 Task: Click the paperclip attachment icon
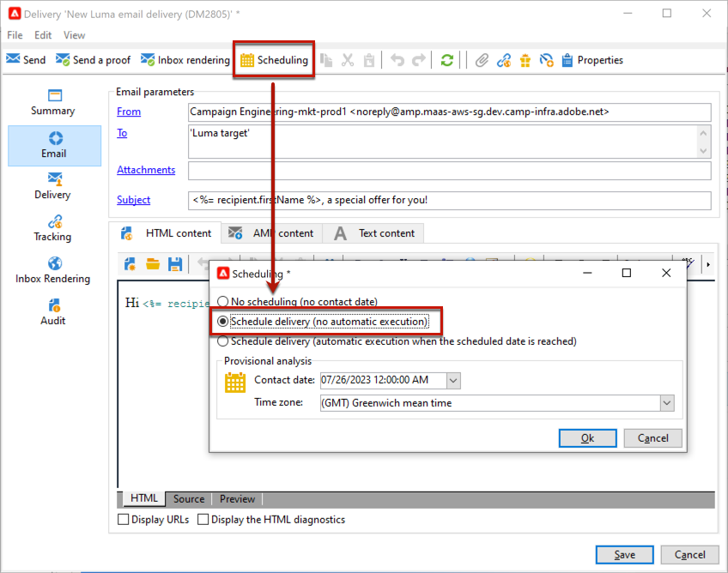tap(482, 60)
